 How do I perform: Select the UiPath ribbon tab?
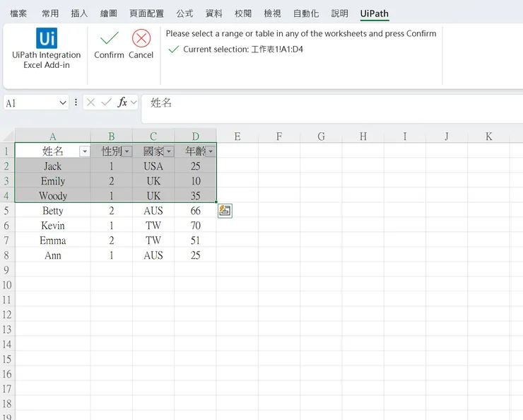click(x=375, y=13)
